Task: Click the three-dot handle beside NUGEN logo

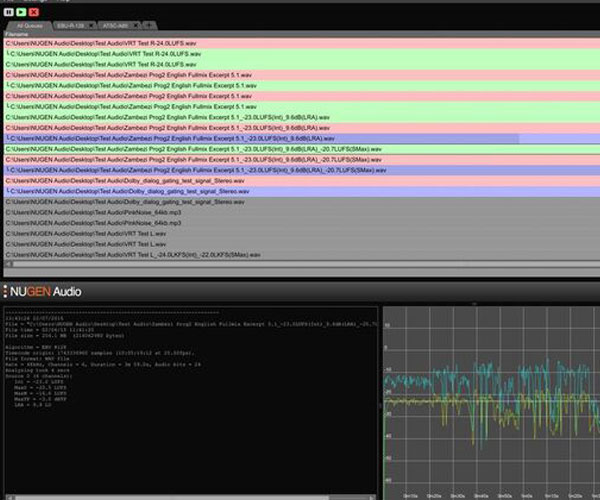Action: 5,291
